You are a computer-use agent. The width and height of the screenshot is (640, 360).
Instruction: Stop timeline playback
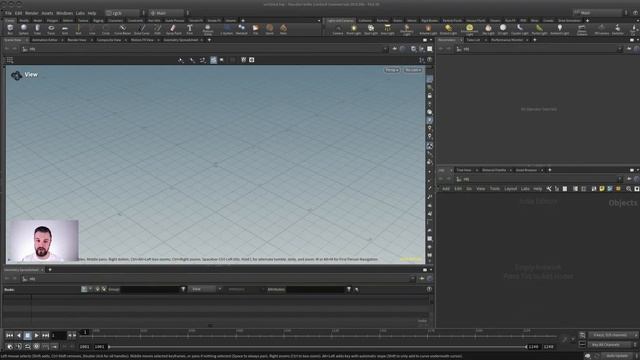[x=28, y=336]
